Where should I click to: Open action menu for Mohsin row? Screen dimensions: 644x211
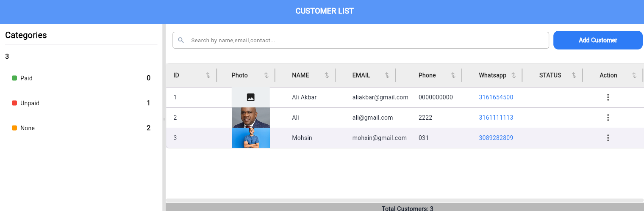(608, 138)
